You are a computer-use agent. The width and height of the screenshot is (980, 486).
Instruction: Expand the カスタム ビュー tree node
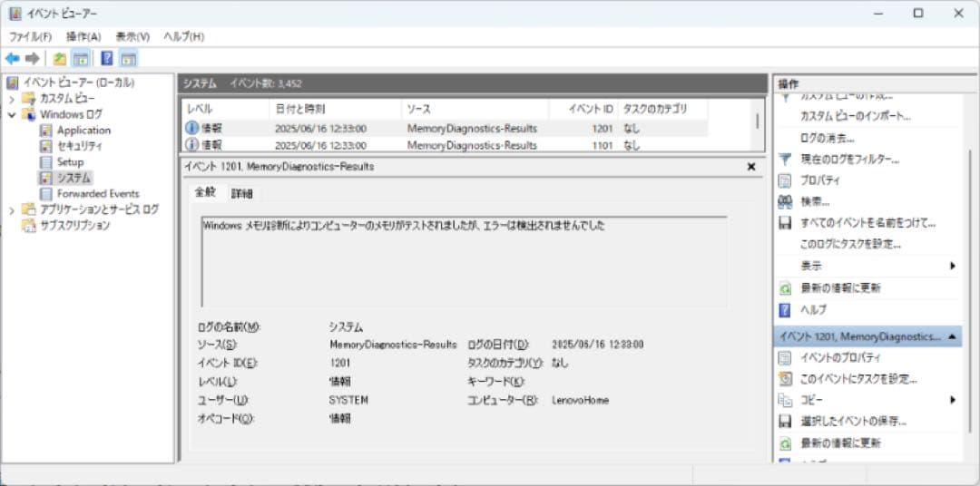11,99
